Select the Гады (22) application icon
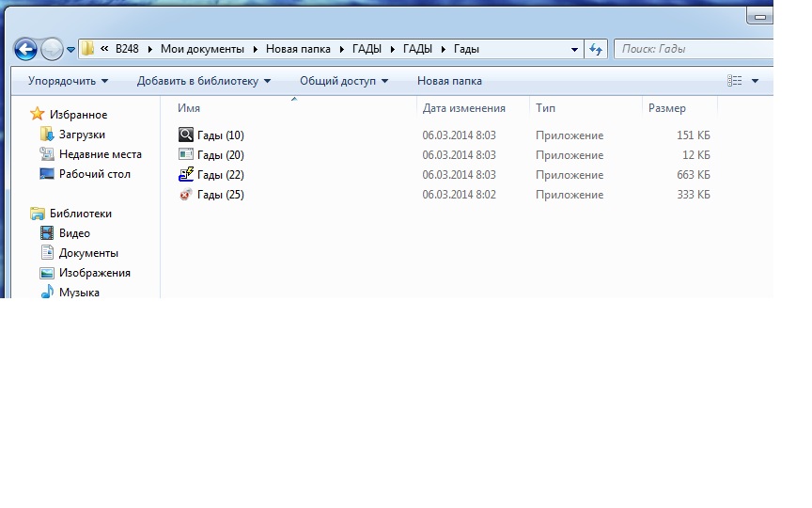This screenshot has height=508, width=812. [186, 175]
